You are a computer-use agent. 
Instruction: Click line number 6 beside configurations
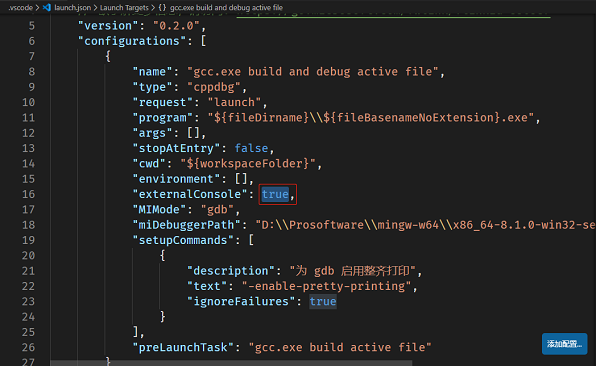pos(32,41)
